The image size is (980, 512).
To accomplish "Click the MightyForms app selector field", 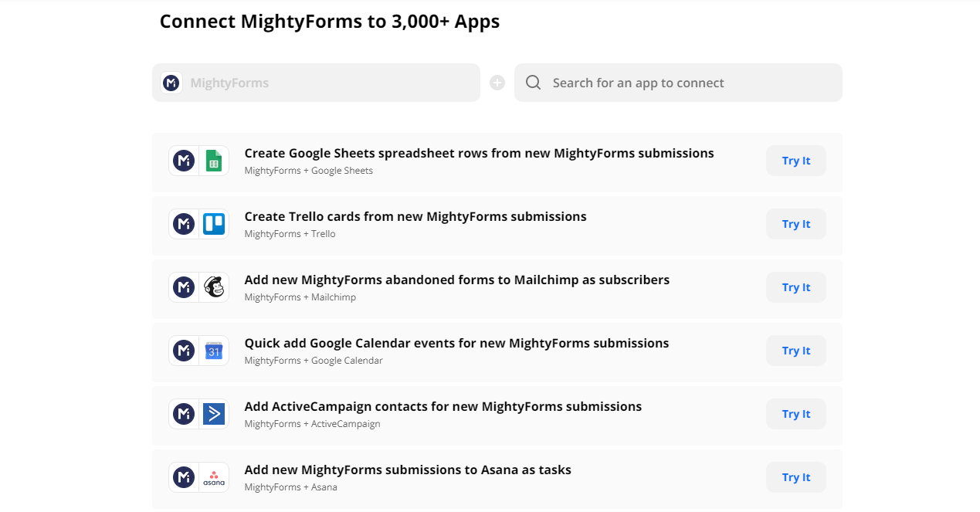I will tap(316, 83).
